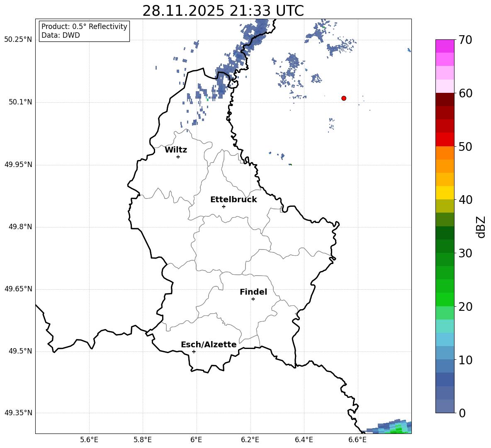Click the 10 colorbar tick label
Viewport: 491px width, 448px height.
[465, 360]
